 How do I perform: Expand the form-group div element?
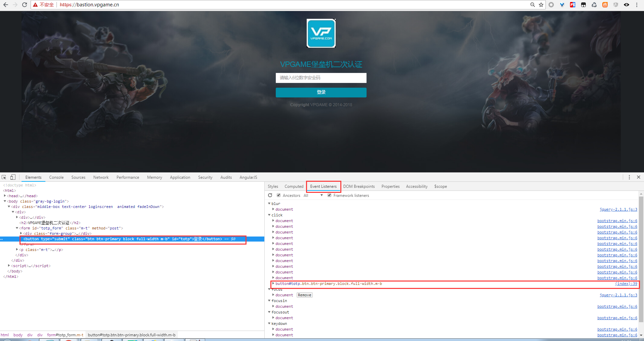tap(21, 233)
